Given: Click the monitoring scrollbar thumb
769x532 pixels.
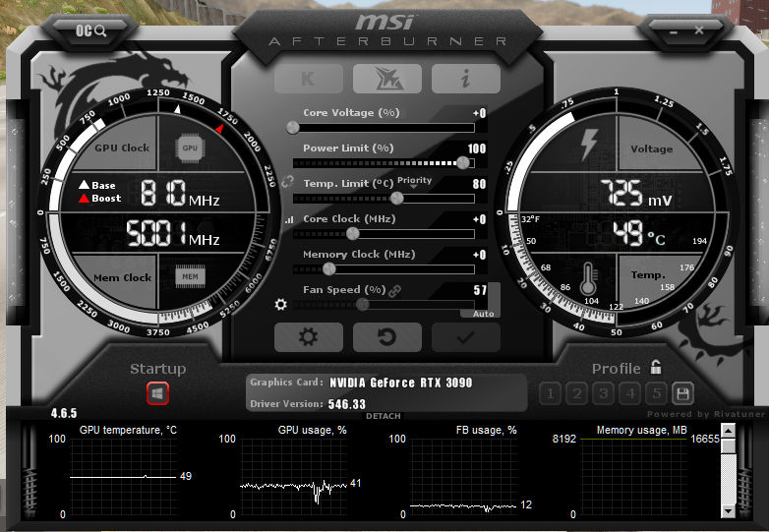Looking at the screenshot, I should point(729,445).
